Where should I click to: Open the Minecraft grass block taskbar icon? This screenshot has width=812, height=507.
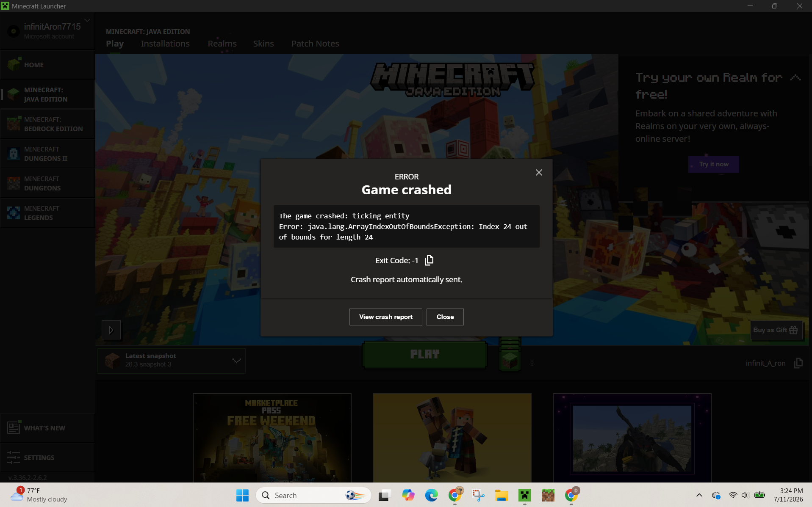548,495
